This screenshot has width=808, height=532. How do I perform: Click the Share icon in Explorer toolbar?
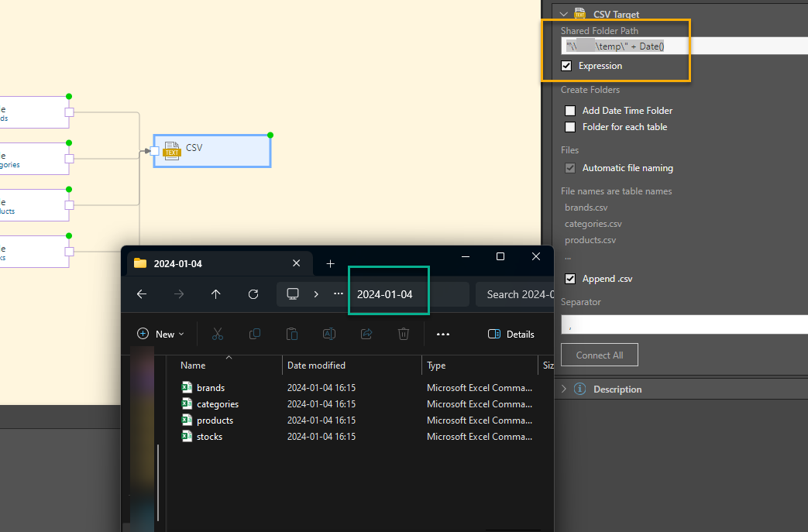pyautogui.click(x=366, y=334)
